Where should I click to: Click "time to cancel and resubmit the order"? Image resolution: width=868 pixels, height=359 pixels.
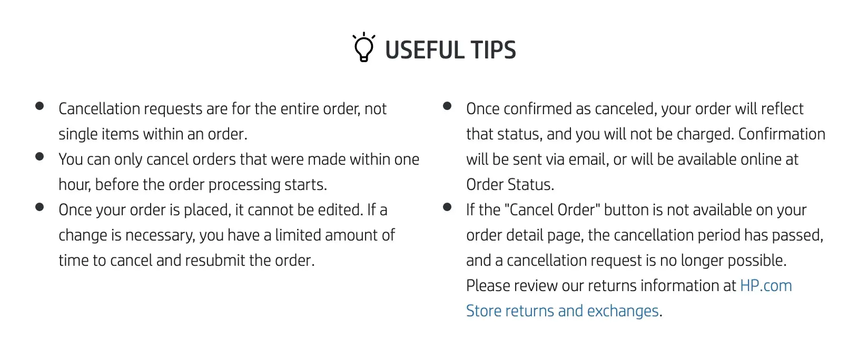[186, 261]
